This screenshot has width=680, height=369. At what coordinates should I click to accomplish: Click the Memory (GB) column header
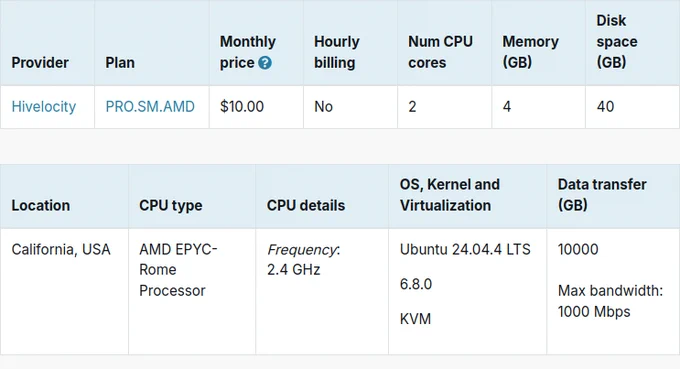point(530,52)
